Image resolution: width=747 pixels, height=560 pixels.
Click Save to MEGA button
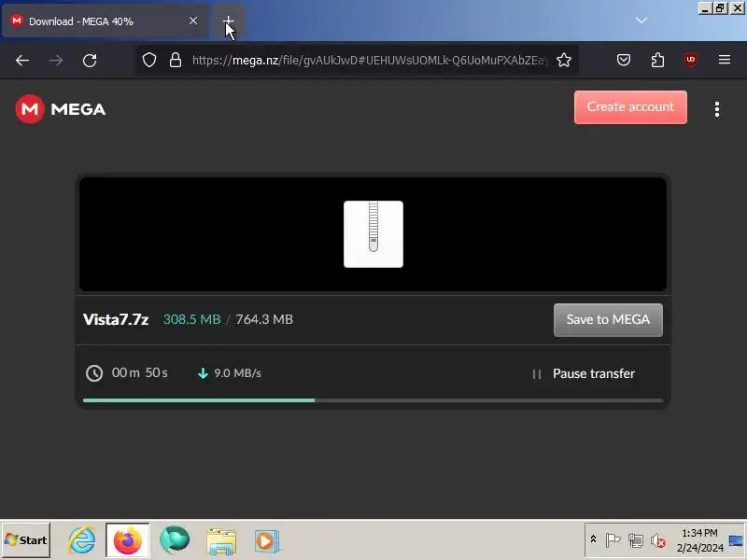(608, 319)
